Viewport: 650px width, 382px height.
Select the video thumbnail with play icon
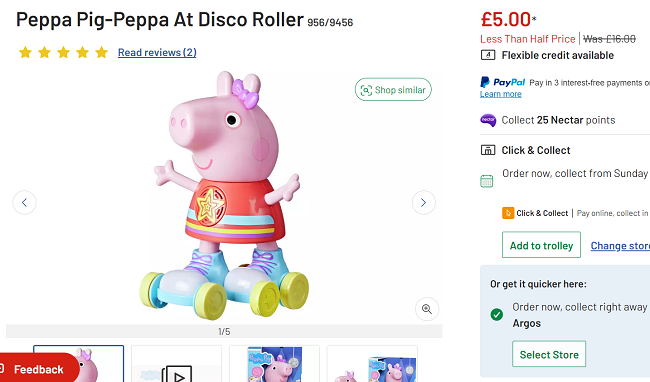tap(177, 364)
